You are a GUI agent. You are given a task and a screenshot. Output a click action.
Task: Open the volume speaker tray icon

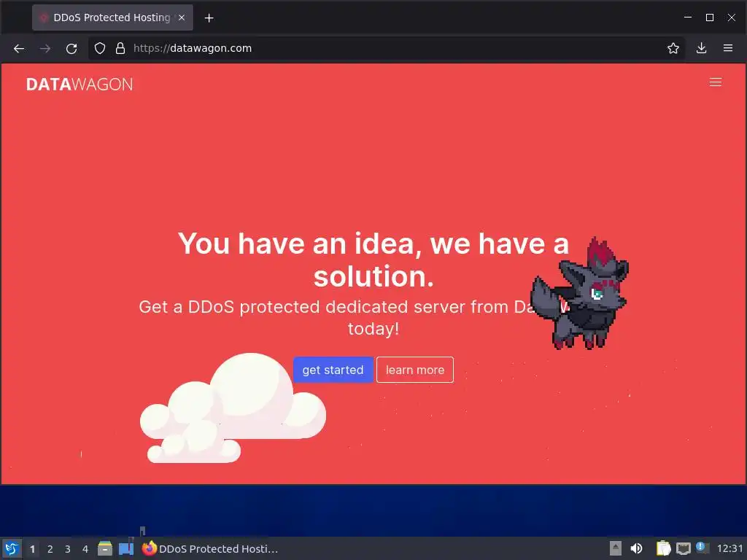pos(636,548)
